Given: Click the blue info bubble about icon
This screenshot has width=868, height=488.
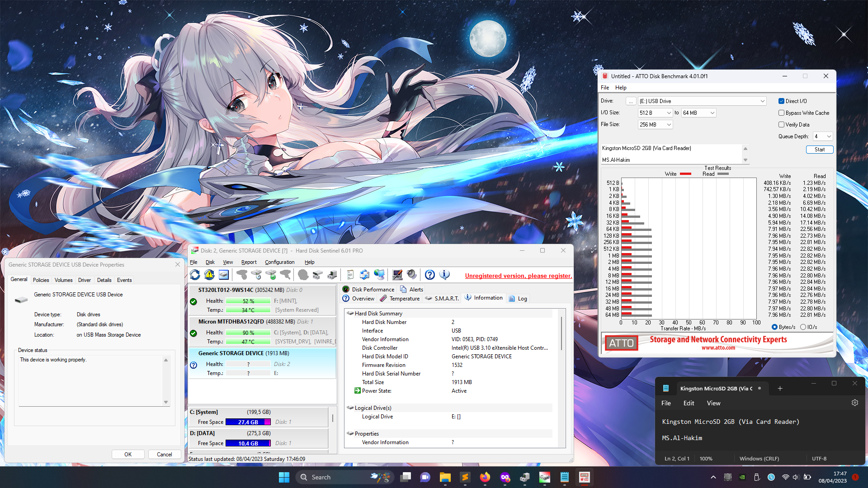Looking at the screenshot, I should [444, 275].
